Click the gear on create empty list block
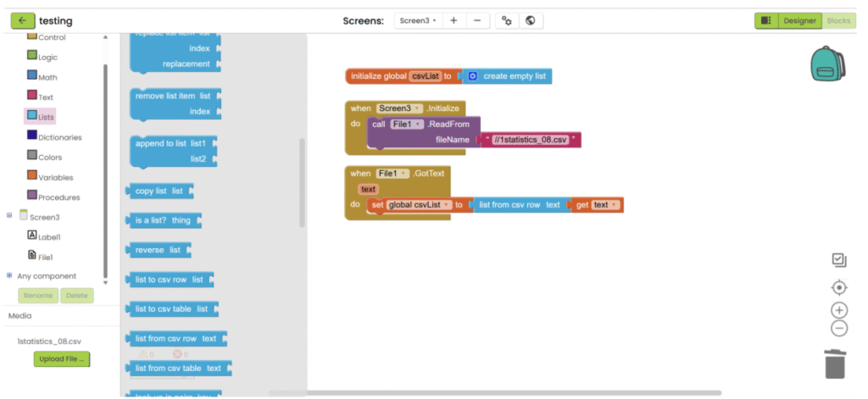 tap(473, 76)
